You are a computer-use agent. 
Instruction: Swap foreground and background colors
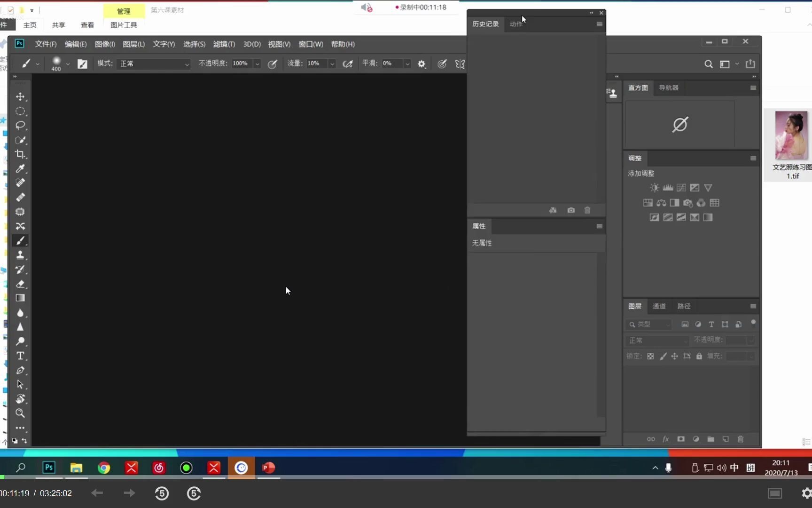point(24,441)
